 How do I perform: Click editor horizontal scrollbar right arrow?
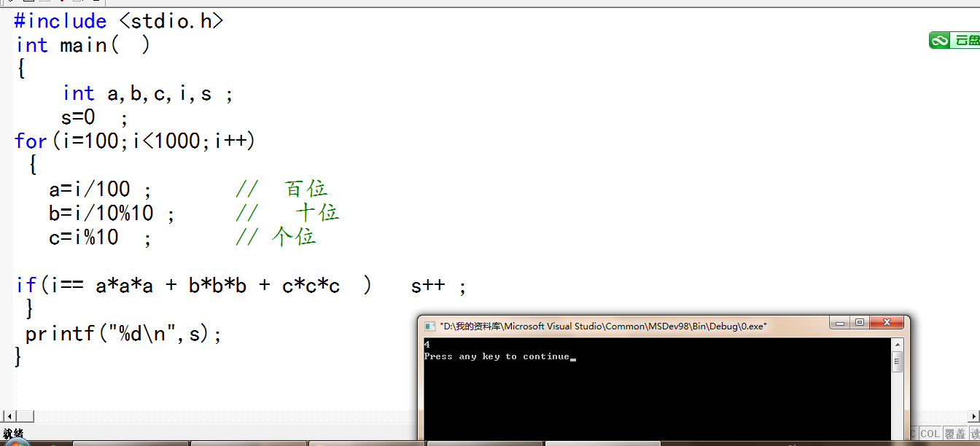tap(973, 416)
